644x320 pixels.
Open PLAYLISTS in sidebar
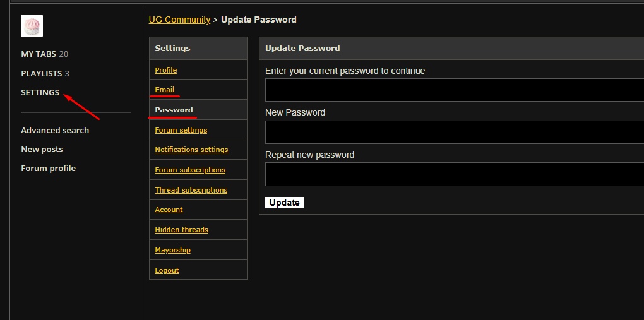coord(45,73)
